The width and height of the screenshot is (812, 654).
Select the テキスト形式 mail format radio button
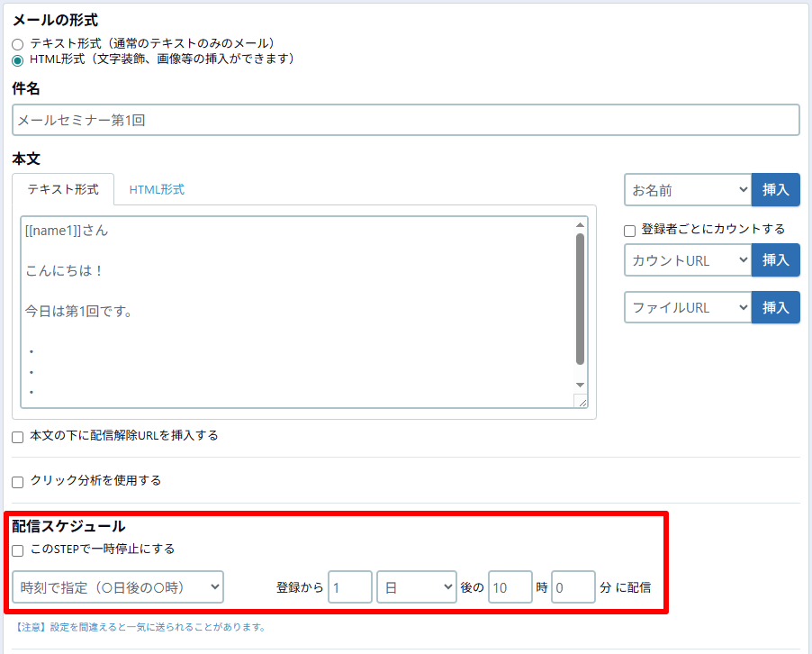pos(18,44)
